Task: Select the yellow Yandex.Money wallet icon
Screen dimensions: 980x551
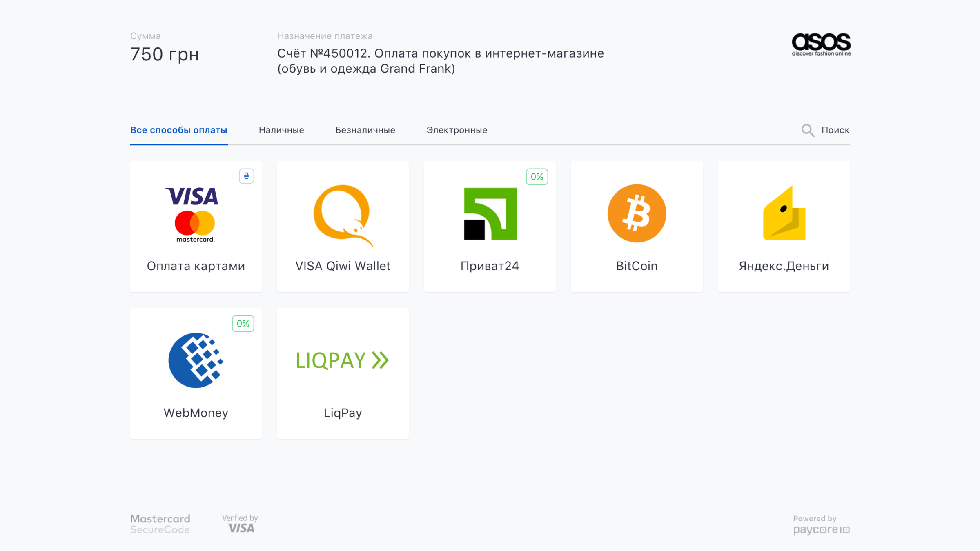Action: pos(784,213)
